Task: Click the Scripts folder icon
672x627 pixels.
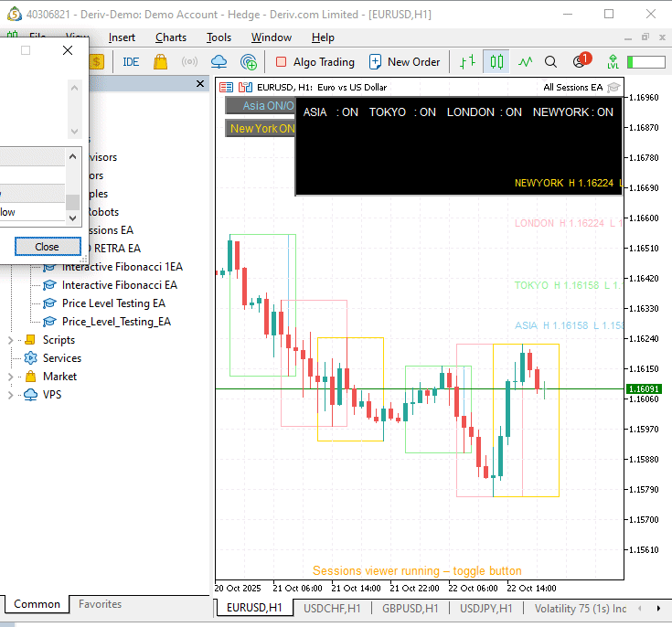Action: click(x=30, y=340)
